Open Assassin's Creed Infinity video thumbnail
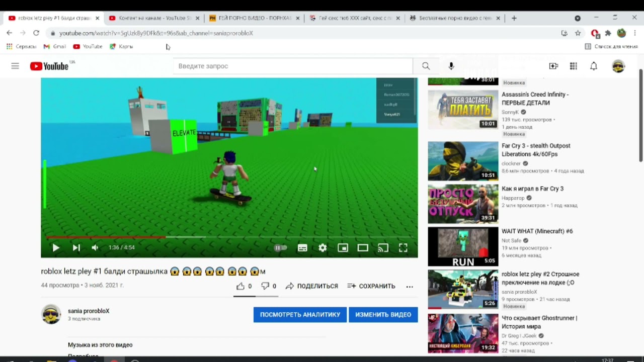644x362 pixels. tap(463, 109)
